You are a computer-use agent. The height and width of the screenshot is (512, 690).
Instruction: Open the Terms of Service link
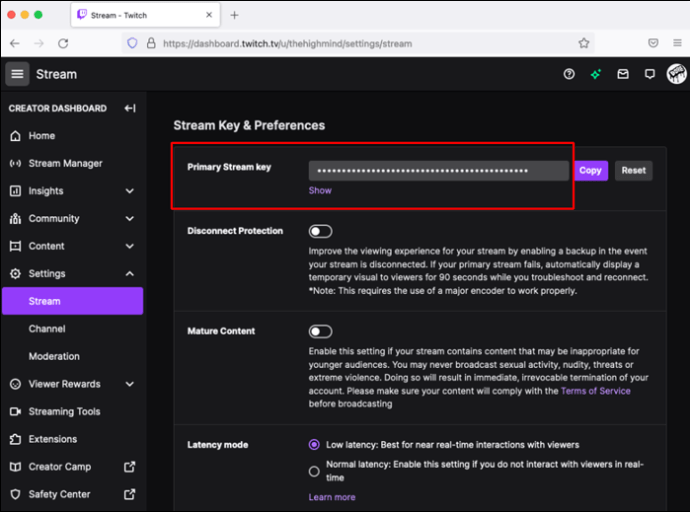(595, 391)
